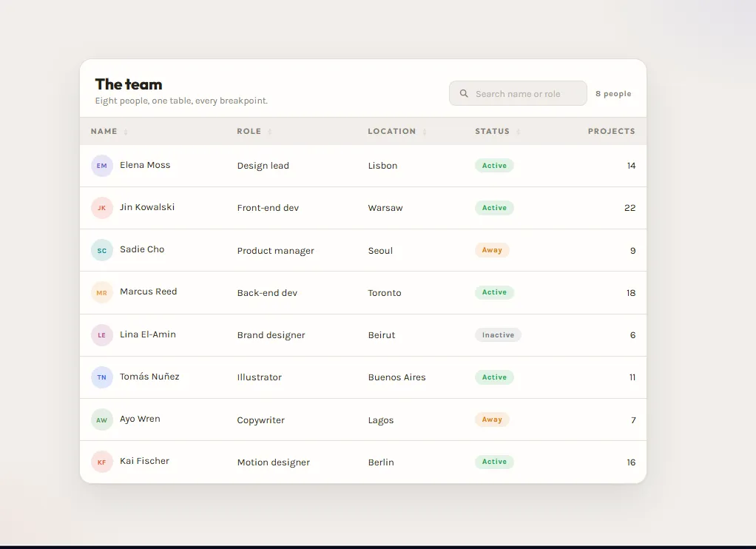Sort by the Name column header
The height and width of the screenshot is (549, 756).
(x=109, y=131)
